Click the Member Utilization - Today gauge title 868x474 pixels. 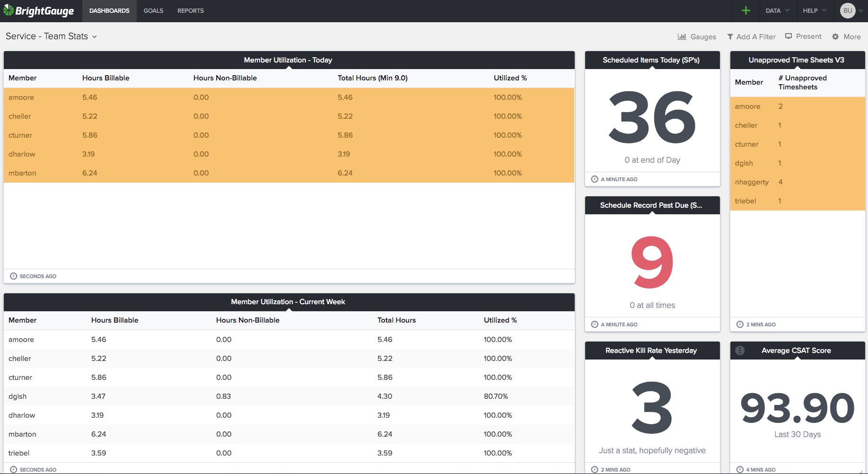(288, 60)
